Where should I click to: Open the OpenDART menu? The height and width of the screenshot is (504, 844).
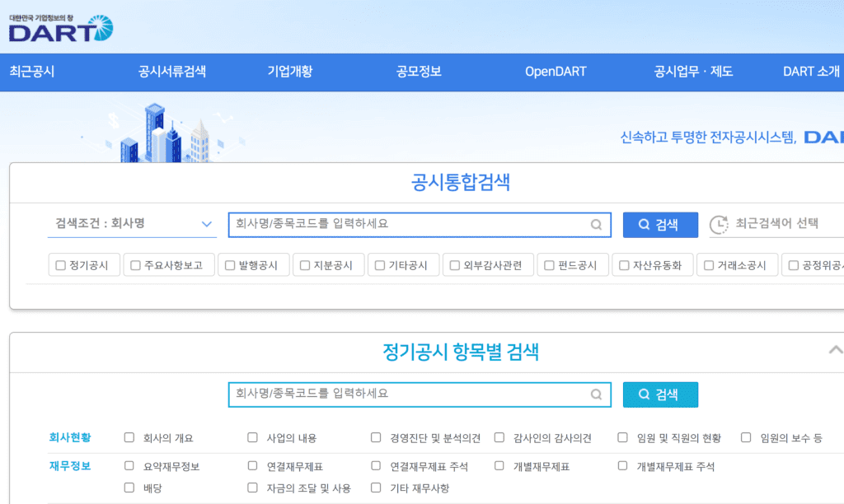[x=556, y=72]
